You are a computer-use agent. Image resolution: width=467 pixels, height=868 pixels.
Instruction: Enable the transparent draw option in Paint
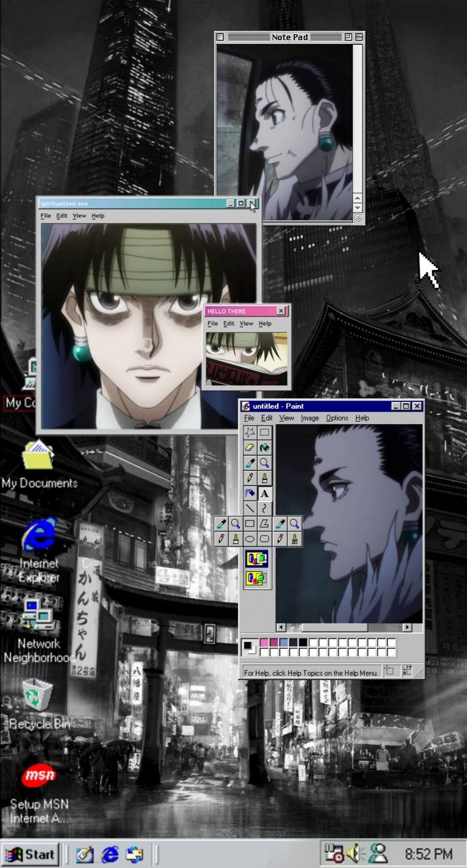(x=257, y=577)
